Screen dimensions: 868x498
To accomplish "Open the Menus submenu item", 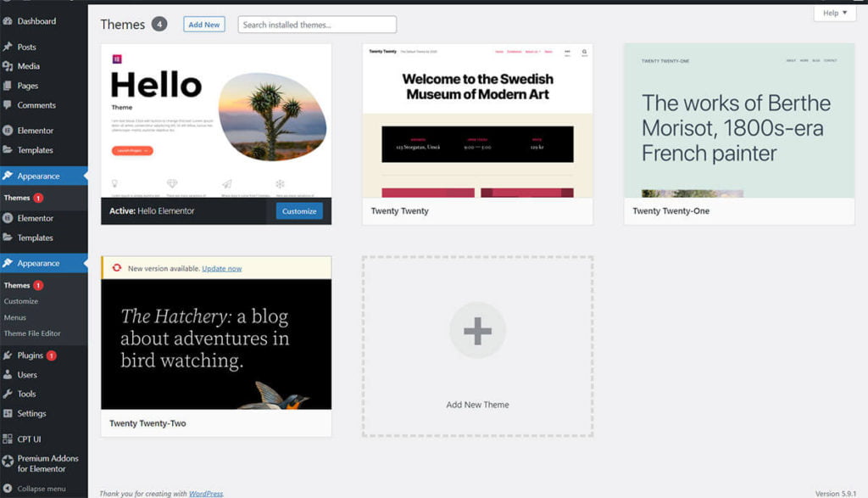I will [15, 317].
